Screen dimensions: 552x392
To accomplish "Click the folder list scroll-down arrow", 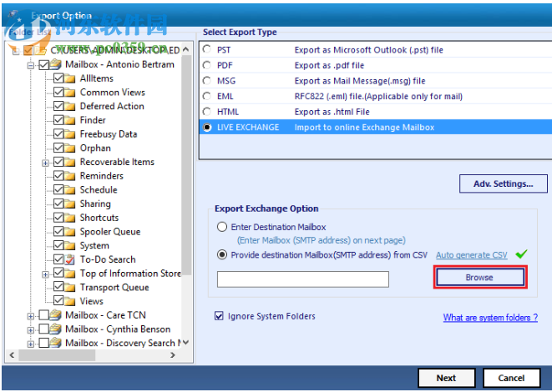I will 186,342.
